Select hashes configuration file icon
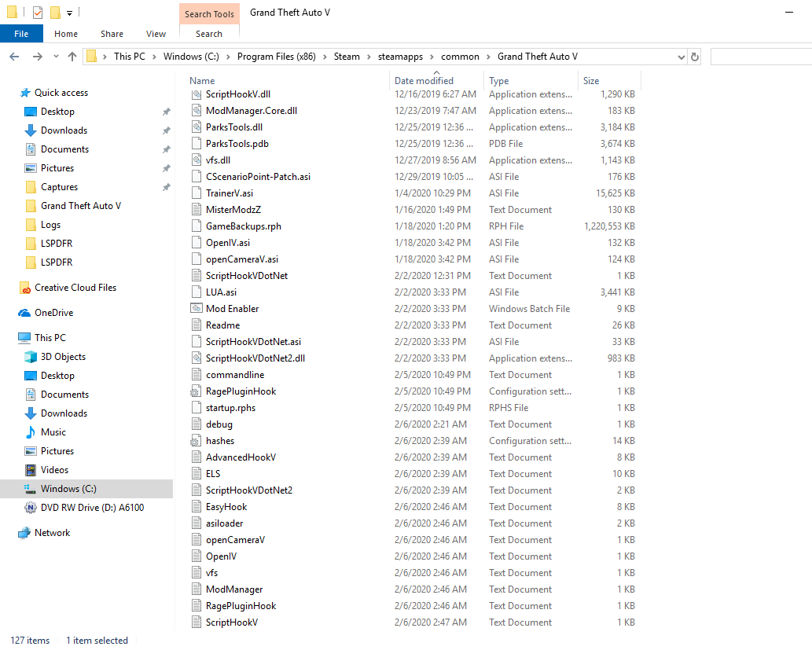 click(x=196, y=441)
